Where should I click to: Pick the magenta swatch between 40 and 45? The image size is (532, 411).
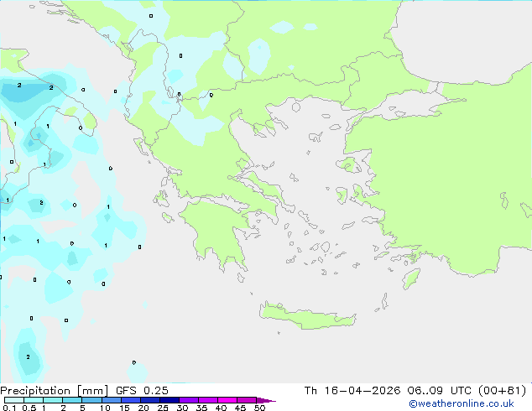point(227,400)
